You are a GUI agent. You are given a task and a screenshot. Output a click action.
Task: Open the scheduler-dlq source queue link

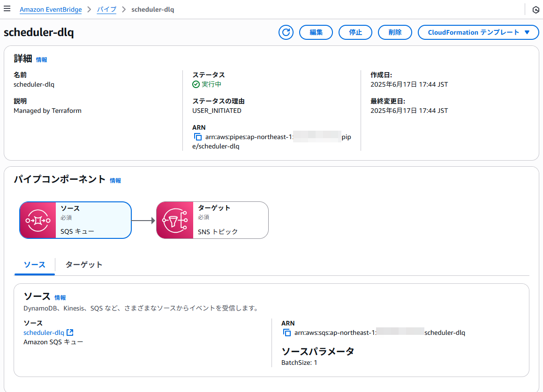tap(44, 333)
